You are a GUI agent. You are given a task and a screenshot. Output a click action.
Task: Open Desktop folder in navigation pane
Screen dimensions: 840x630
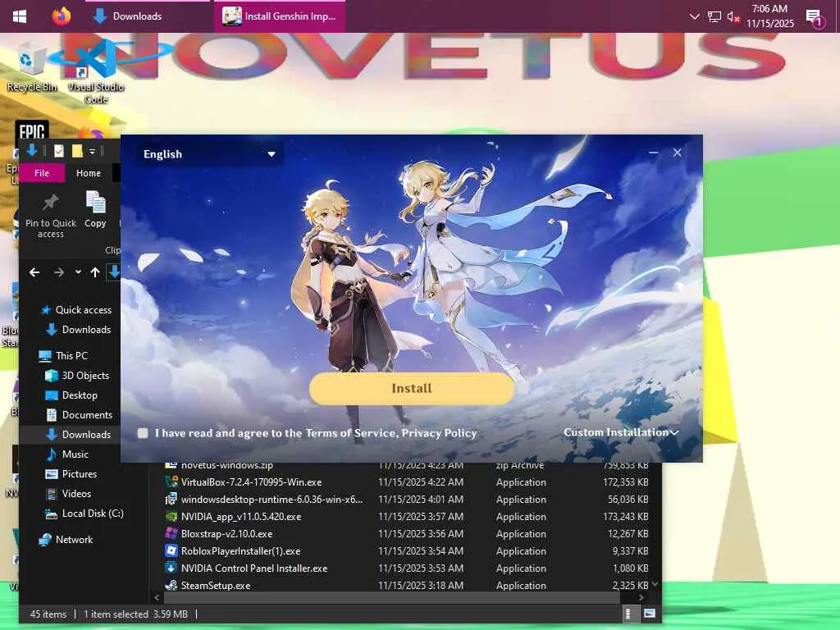[72, 395]
